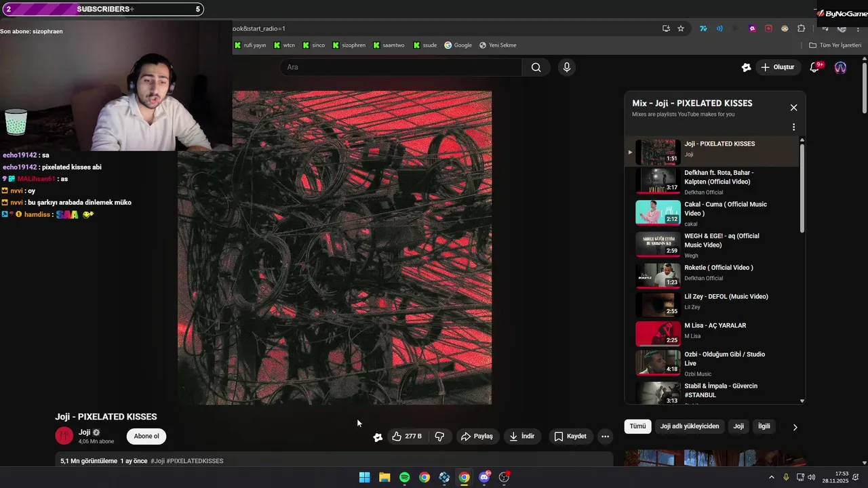Image resolution: width=868 pixels, height=488 pixels.
Task: Play WEGH & EGE! - aq video
Action: 711,245
